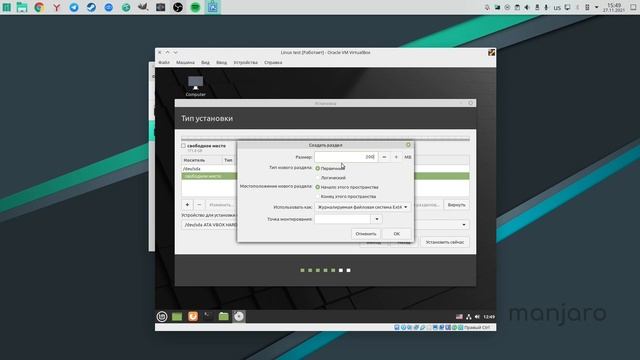Open bootloader device dropdown /dev/sda ATA VBOX
This screenshot has height=360, width=640.
point(325,225)
